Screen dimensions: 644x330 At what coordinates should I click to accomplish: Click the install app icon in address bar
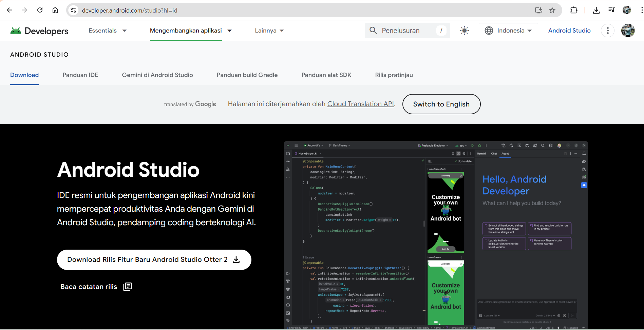538,10
